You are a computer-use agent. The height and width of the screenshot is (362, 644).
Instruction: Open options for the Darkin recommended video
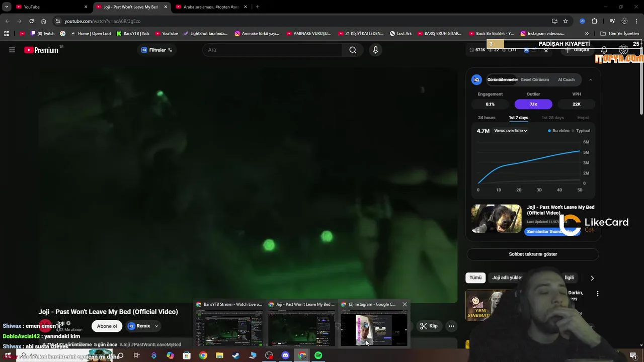pos(598,294)
